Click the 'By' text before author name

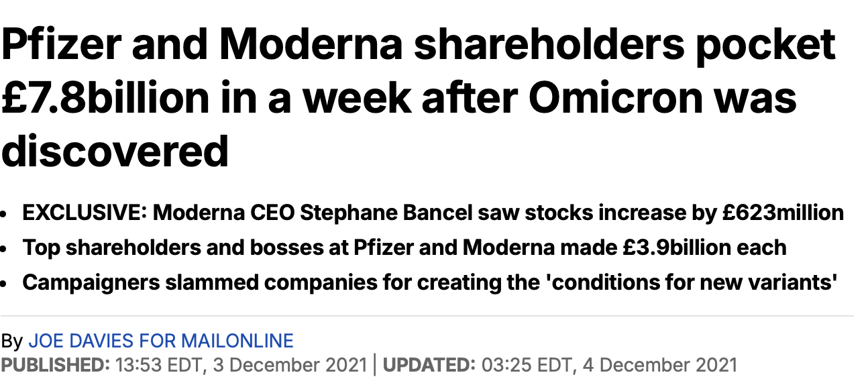click(12, 341)
